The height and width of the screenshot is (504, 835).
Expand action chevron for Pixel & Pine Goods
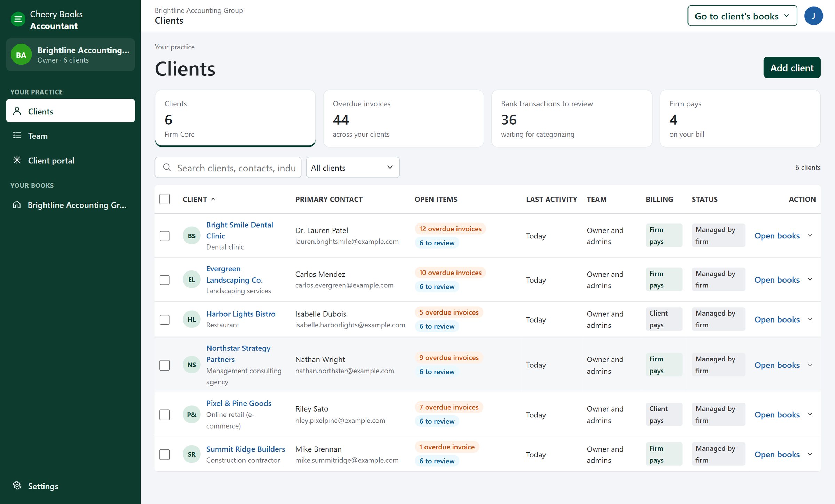pos(810,414)
